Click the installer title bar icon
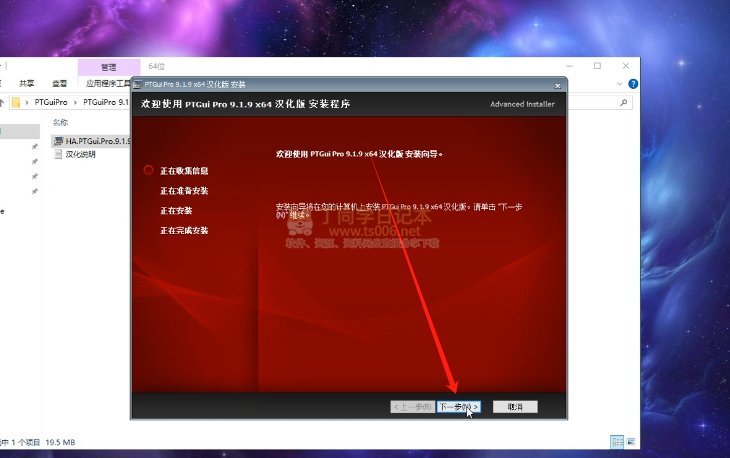 point(138,85)
